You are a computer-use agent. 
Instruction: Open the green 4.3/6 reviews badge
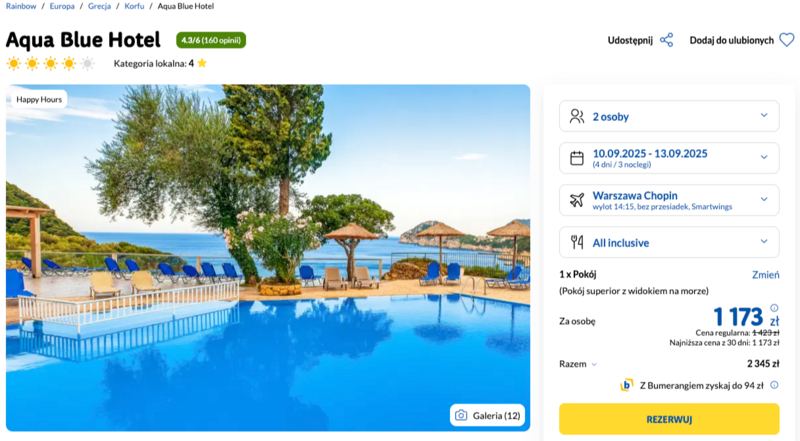pos(211,40)
